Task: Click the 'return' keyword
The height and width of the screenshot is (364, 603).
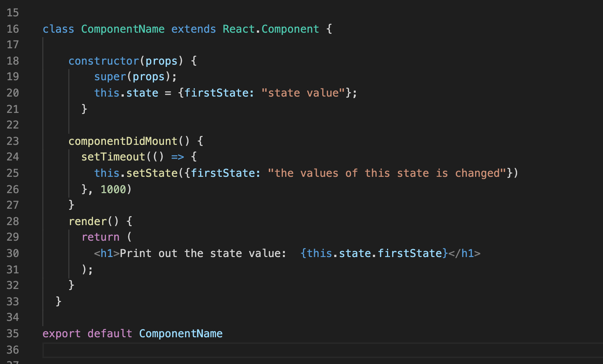Action: pyautogui.click(x=100, y=237)
